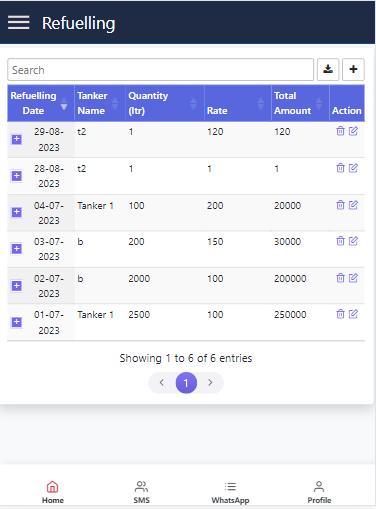Expand row details for 01-07-2023

pyautogui.click(x=17, y=322)
